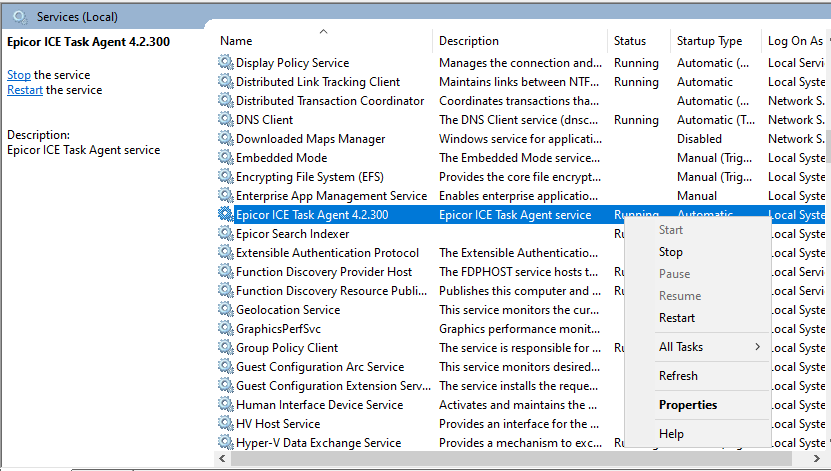Select the Encrypting File System (EFS) name
The width and height of the screenshot is (831, 471).
tap(310, 176)
